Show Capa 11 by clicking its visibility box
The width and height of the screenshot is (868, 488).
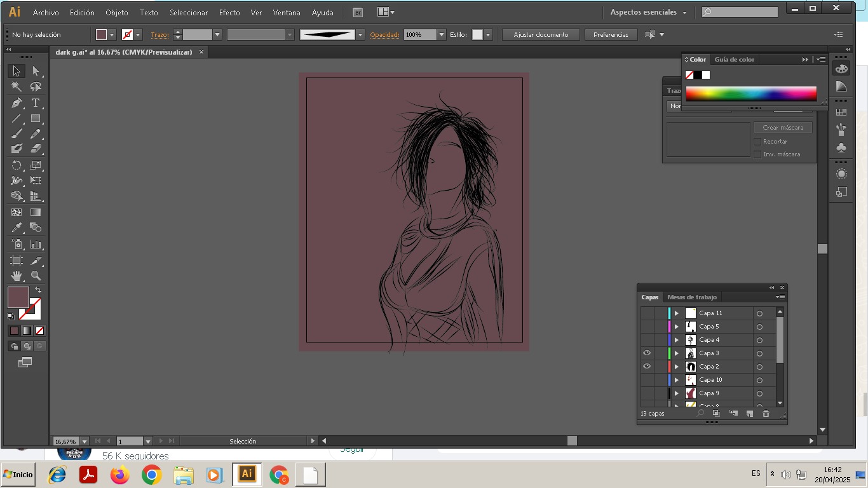[x=647, y=313]
